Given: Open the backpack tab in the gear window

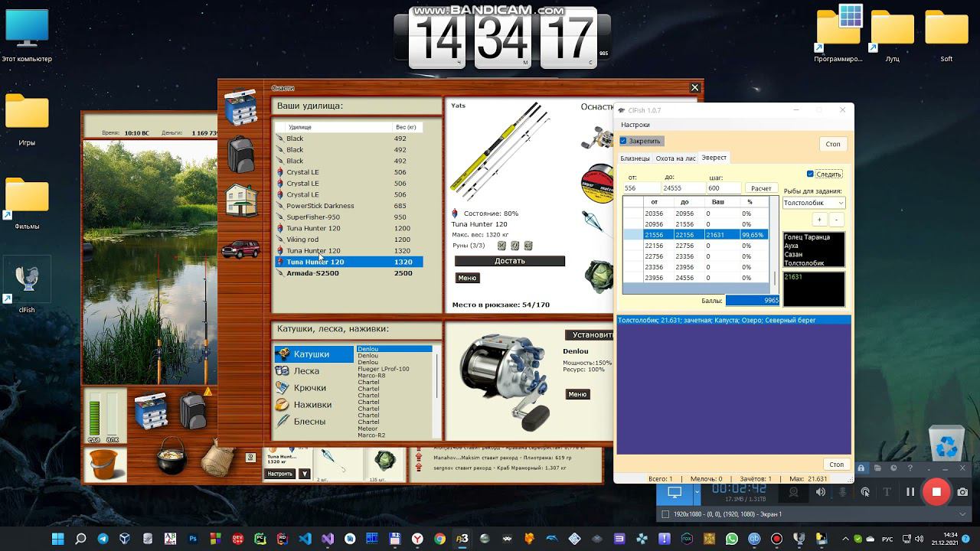Looking at the screenshot, I should tap(240, 155).
